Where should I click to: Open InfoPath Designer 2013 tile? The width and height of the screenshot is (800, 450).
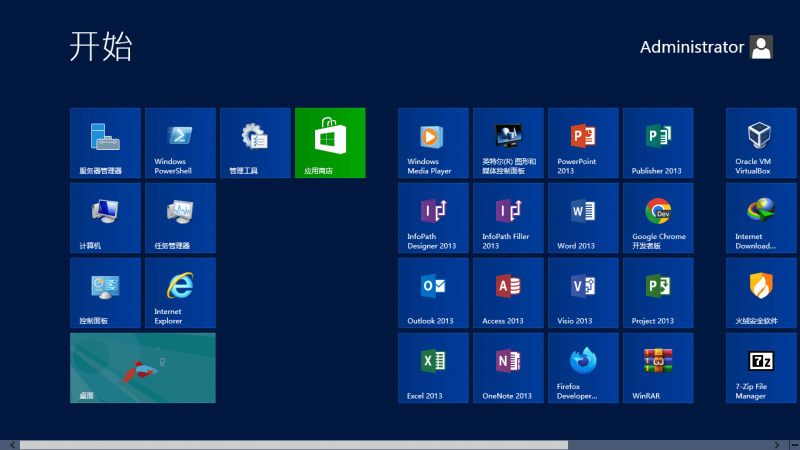pos(433,218)
